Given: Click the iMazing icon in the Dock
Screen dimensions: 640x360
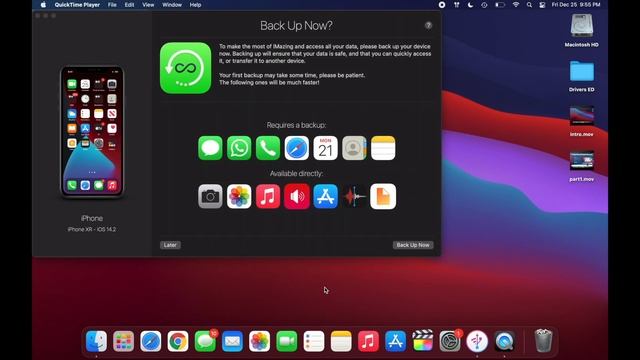Looking at the screenshot, I should click(477, 341).
